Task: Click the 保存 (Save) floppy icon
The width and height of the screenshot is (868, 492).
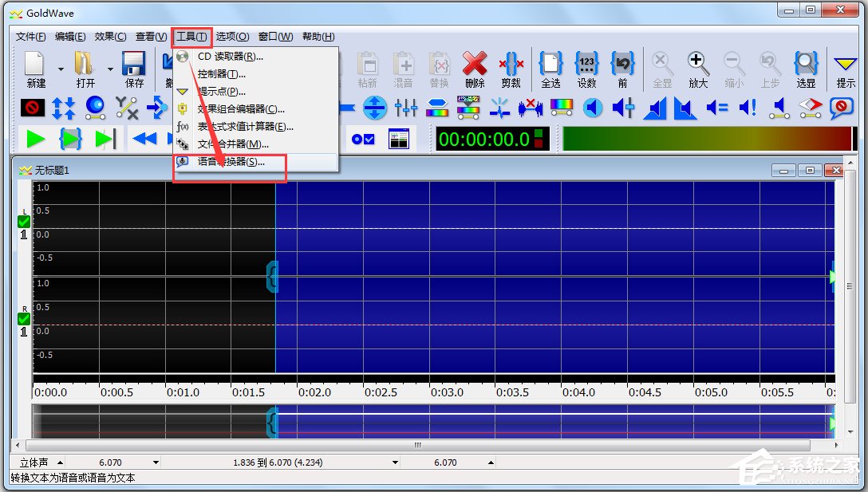Action: [133, 63]
